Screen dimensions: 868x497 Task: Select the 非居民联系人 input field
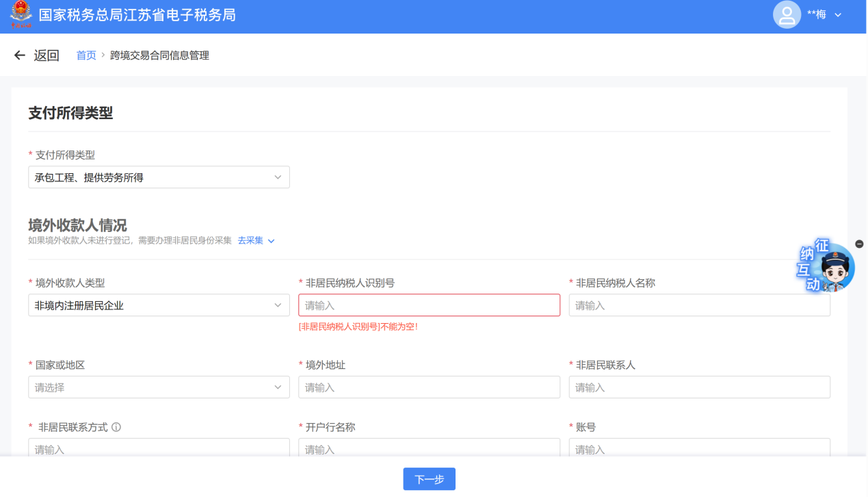pyautogui.click(x=699, y=387)
